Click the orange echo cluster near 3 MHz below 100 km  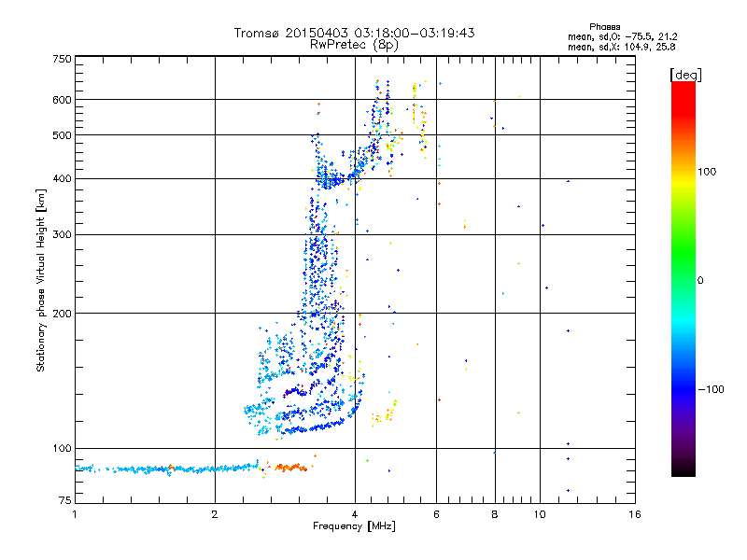coord(290,468)
